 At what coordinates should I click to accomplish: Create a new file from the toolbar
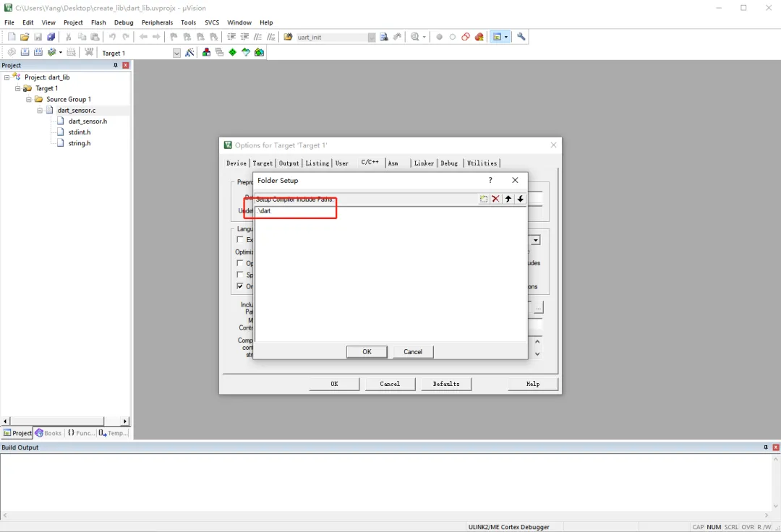(12, 37)
